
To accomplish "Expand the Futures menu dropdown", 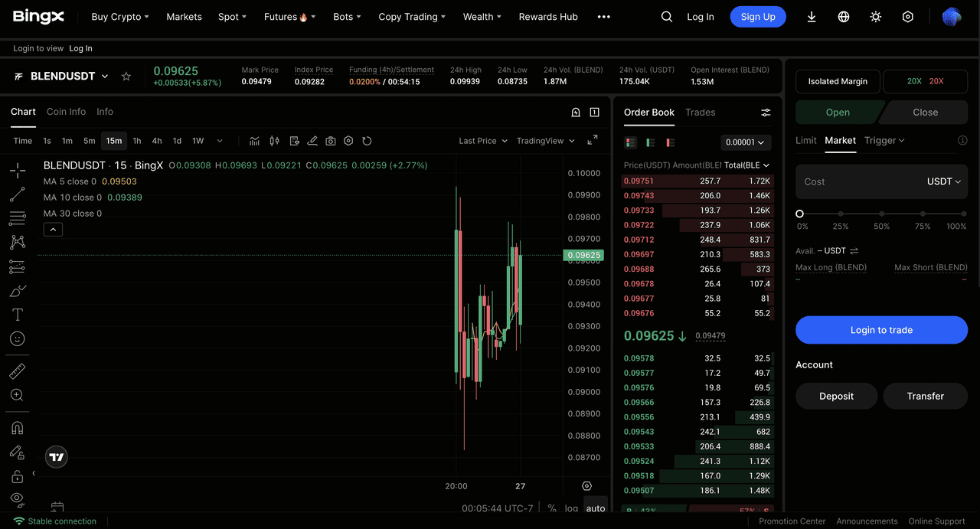I will [x=289, y=17].
